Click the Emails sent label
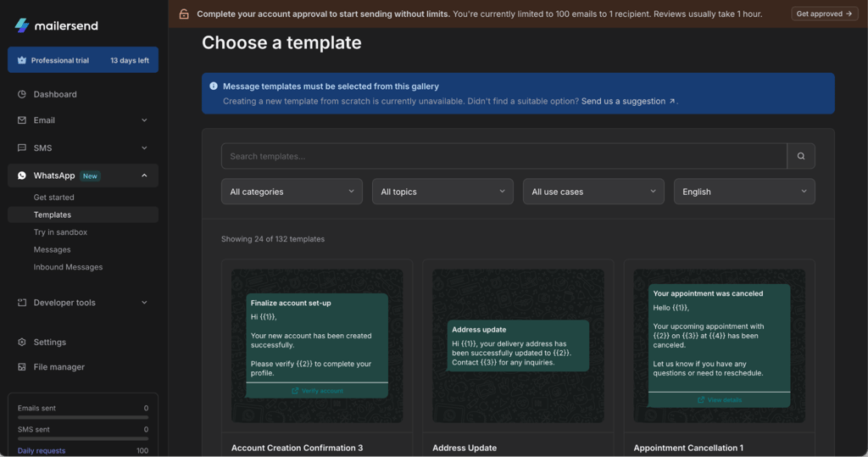This screenshot has width=868, height=457. pyautogui.click(x=36, y=409)
